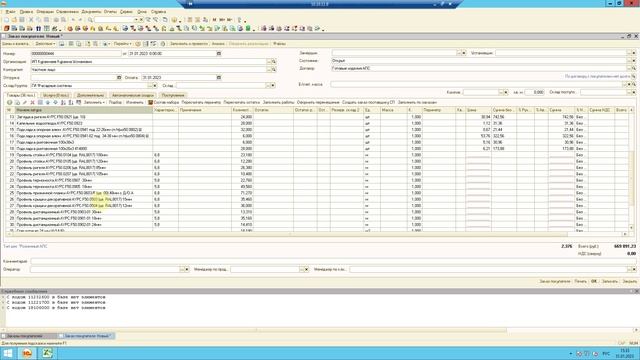
Task: Click the new document icon in the main toolbar
Action: pyautogui.click(x=7, y=20)
